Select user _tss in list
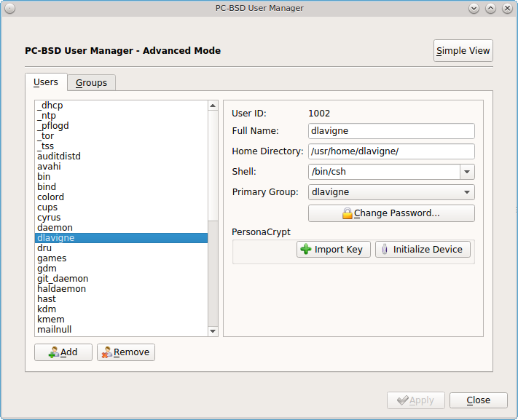The height and width of the screenshot is (420, 518). point(121,146)
